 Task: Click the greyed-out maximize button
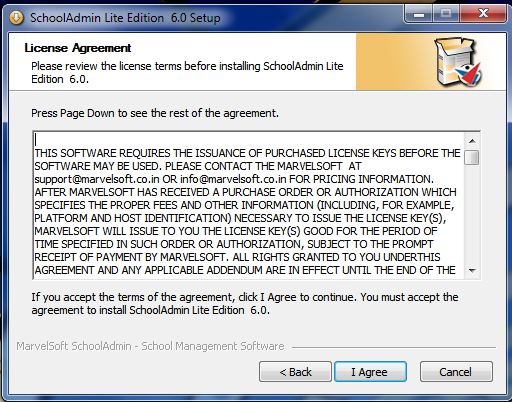446,14
